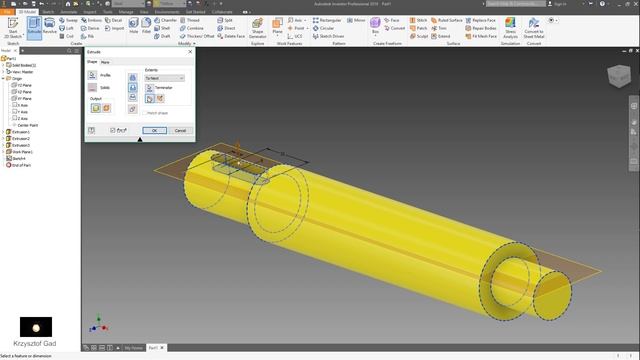
Task: Open the Sketch ribbon tab
Action: 48,12
